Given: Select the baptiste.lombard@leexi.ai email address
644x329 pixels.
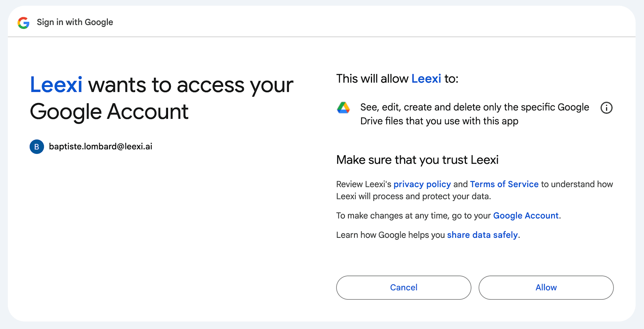Looking at the screenshot, I should click(x=101, y=147).
